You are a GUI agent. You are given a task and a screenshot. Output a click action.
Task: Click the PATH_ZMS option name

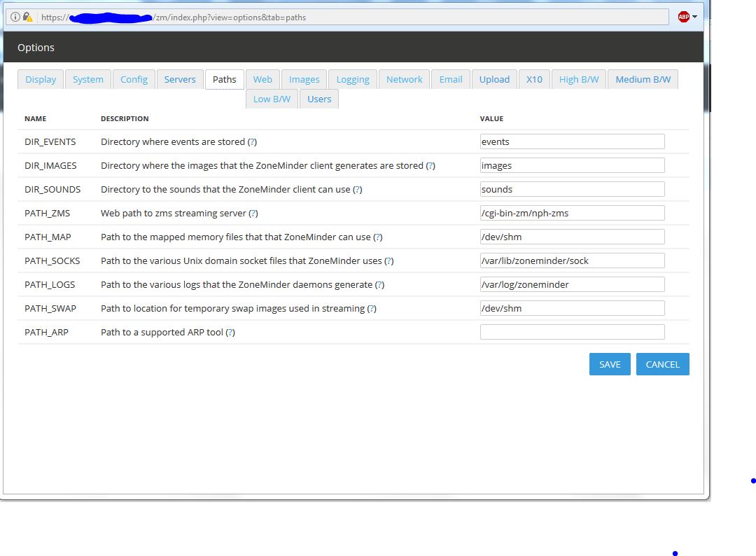click(48, 213)
